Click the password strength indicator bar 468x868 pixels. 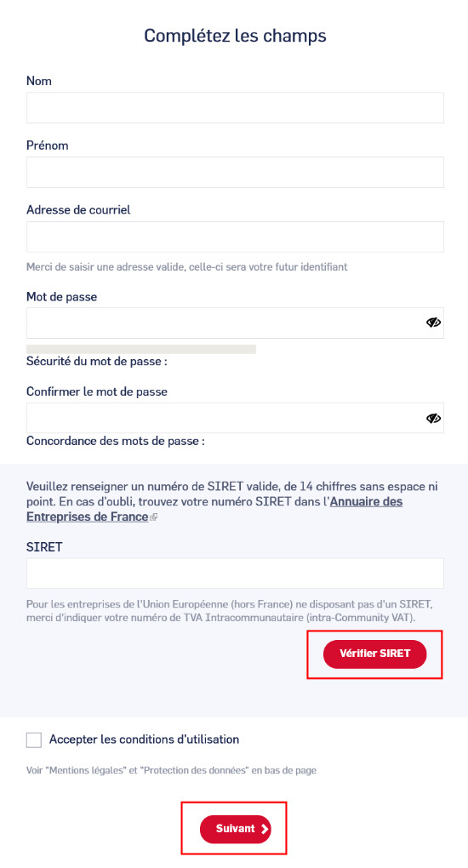pos(141,349)
